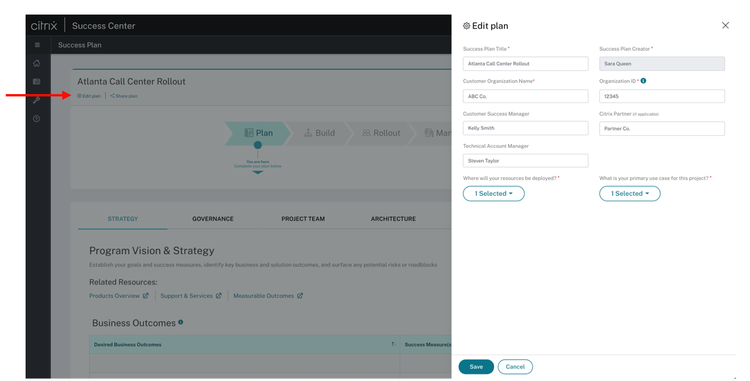Open the wrench tools sidebar icon
The height and width of the screenshot is (381, 750).
coord(37,100)
